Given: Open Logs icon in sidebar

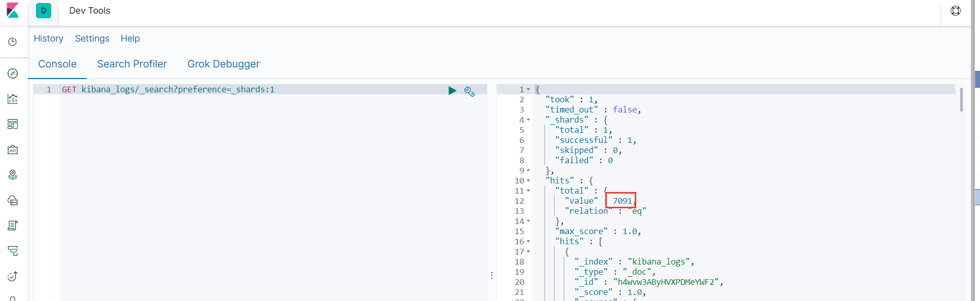Looking at the screenshot, I should tap(13, 225).
